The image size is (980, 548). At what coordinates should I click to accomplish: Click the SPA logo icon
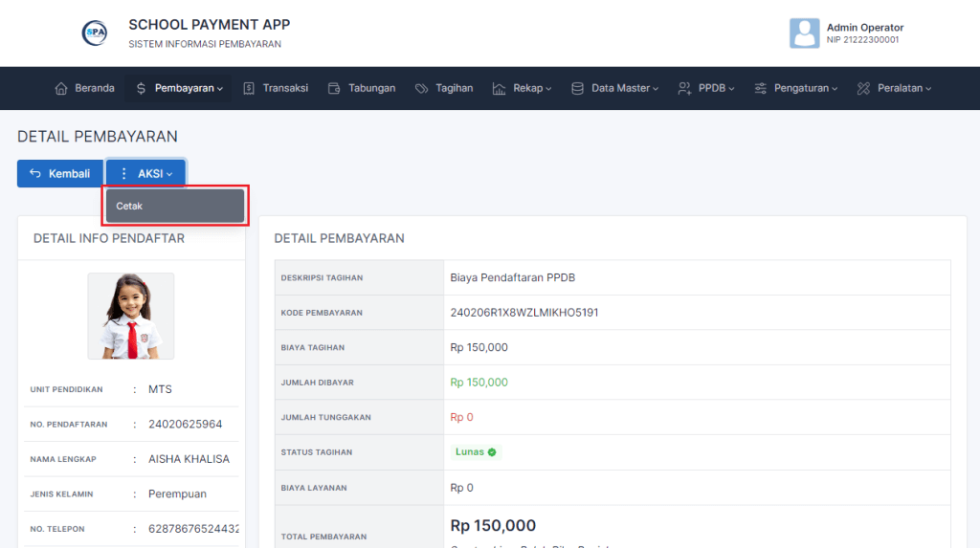click(95, 33)
